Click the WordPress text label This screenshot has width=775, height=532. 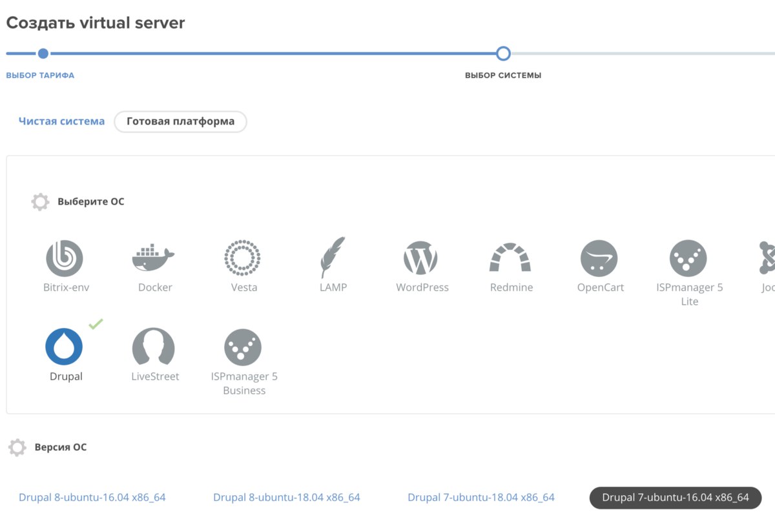click(422, 287)
